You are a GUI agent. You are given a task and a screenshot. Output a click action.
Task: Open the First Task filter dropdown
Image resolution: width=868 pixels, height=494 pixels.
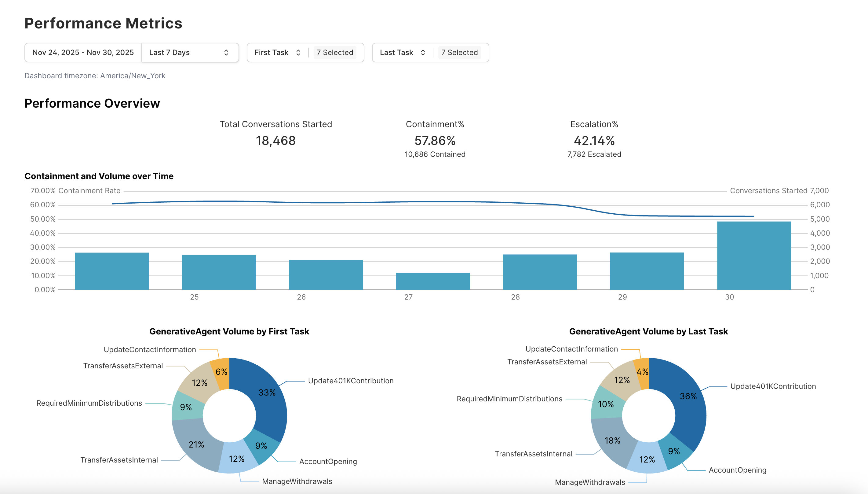click(277, 53)
